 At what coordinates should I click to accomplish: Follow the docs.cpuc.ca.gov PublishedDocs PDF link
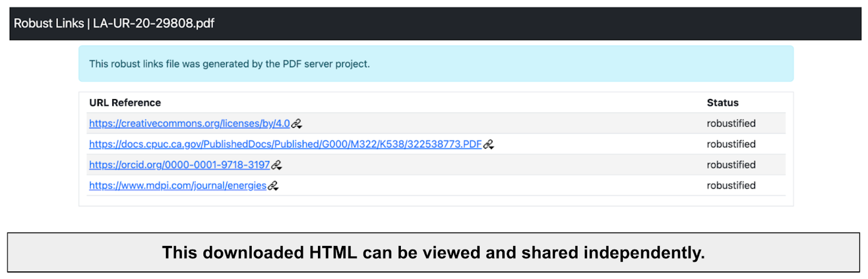(285, 144)
